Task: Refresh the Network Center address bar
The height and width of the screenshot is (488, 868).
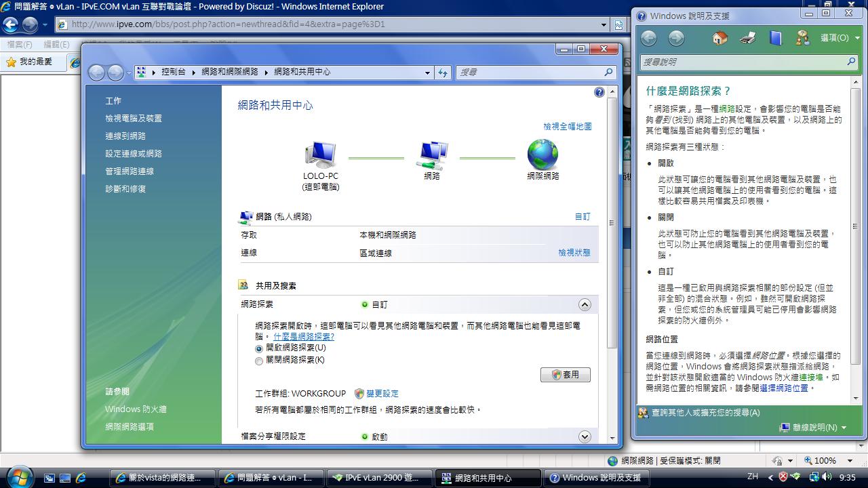Action: (443, 72)
